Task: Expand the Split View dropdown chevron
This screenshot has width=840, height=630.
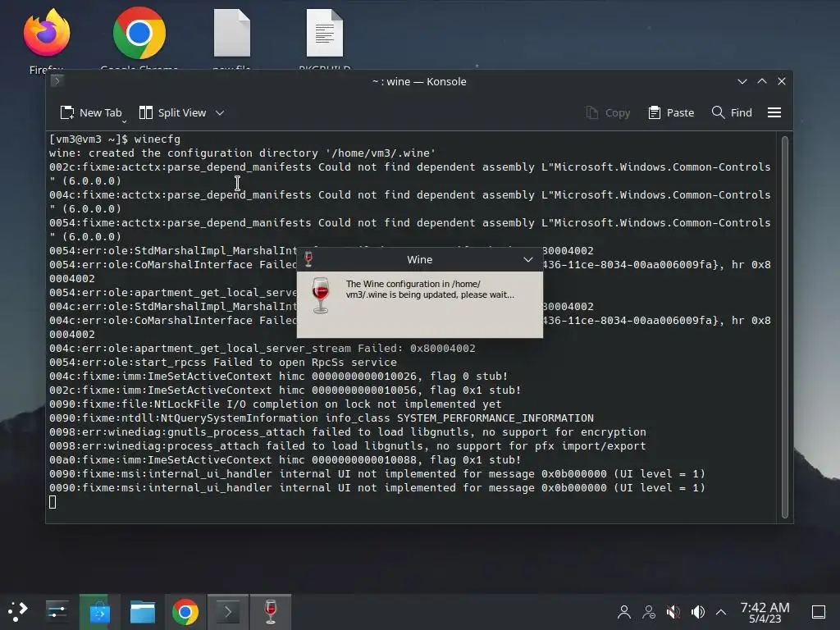Action: click(220, 113)
